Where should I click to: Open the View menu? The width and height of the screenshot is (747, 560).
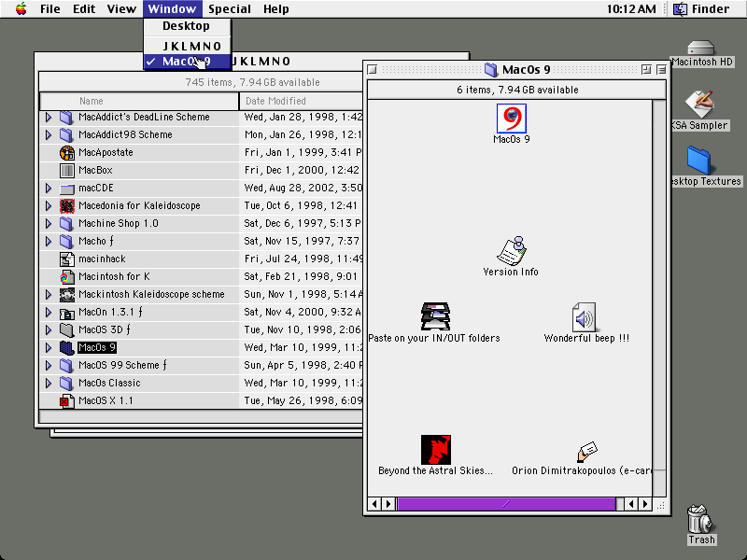[121, 9]
